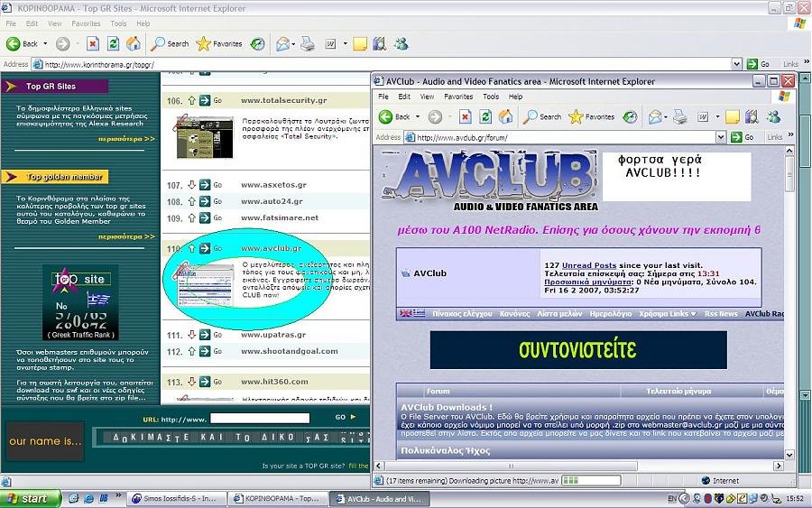The height and width of the screenshot is (508, 812).
Task: Click Go arrow icon for www.upatras.gr
Action: tap(205, 335)
